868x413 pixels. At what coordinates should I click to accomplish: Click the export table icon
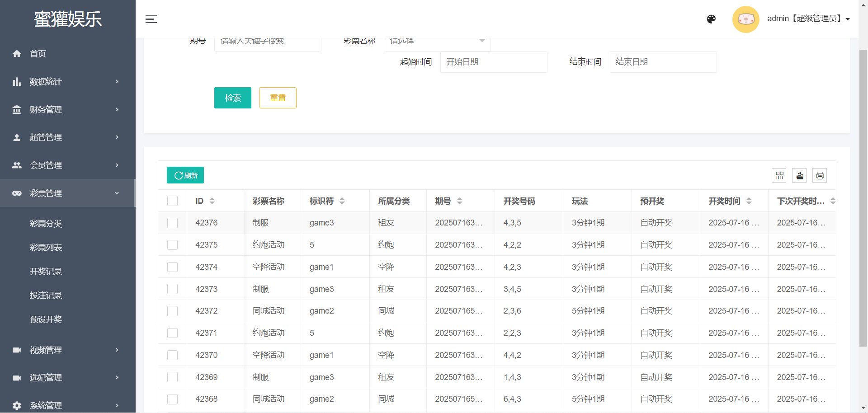pos(799,175)
